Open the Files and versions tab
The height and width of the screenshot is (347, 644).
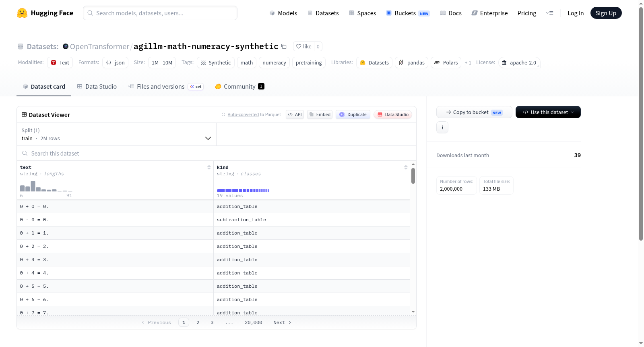coord(166,86)
